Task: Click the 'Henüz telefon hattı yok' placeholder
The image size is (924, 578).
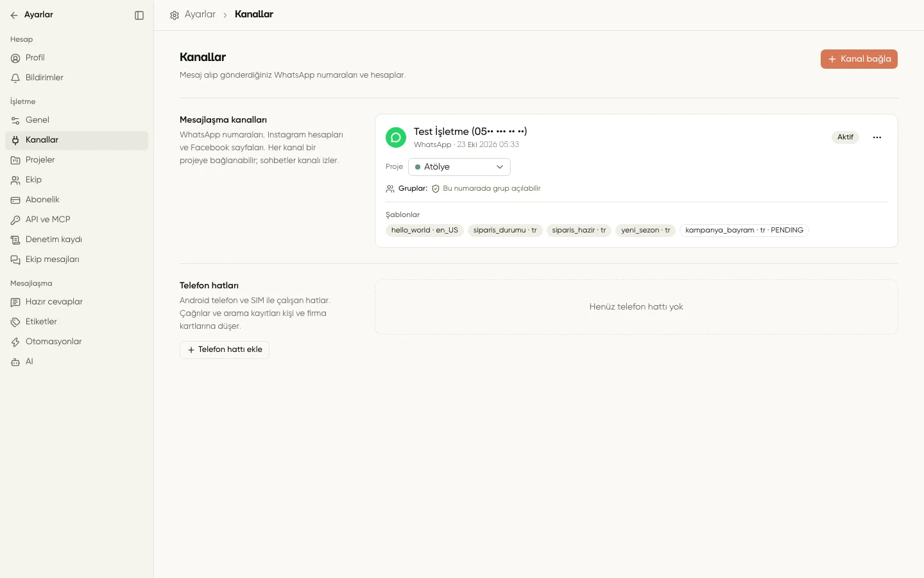Action: 636,307
